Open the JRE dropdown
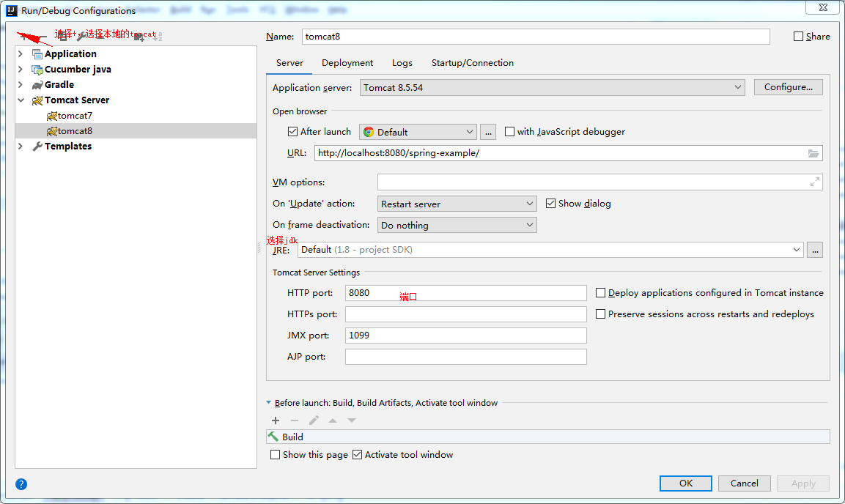 (x=550, y=250)
